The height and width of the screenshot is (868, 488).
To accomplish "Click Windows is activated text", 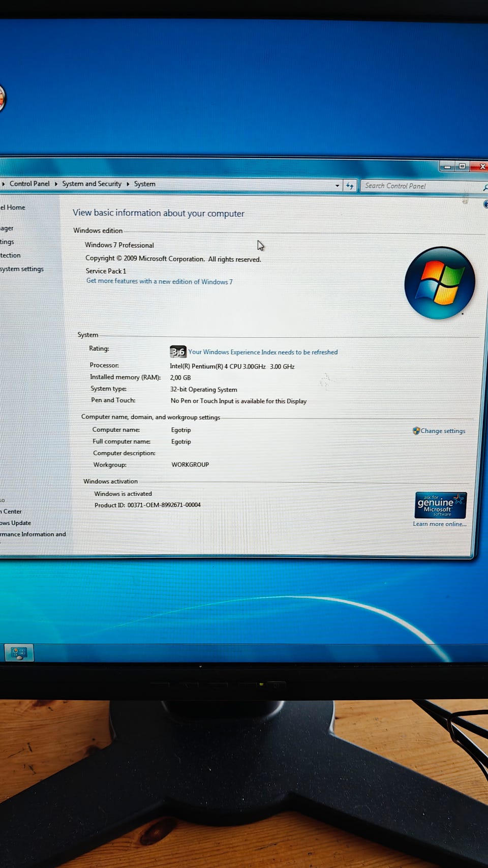I will click(x=123, y=494).
